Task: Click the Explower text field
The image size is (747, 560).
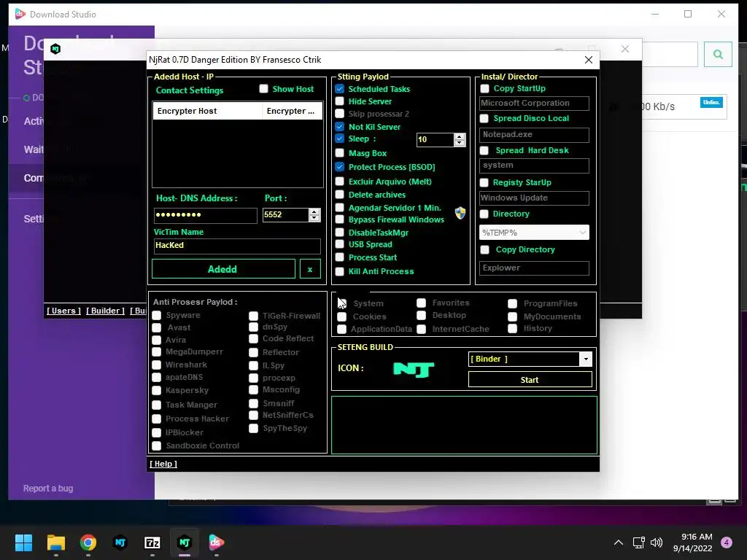Action: (534, 268)
